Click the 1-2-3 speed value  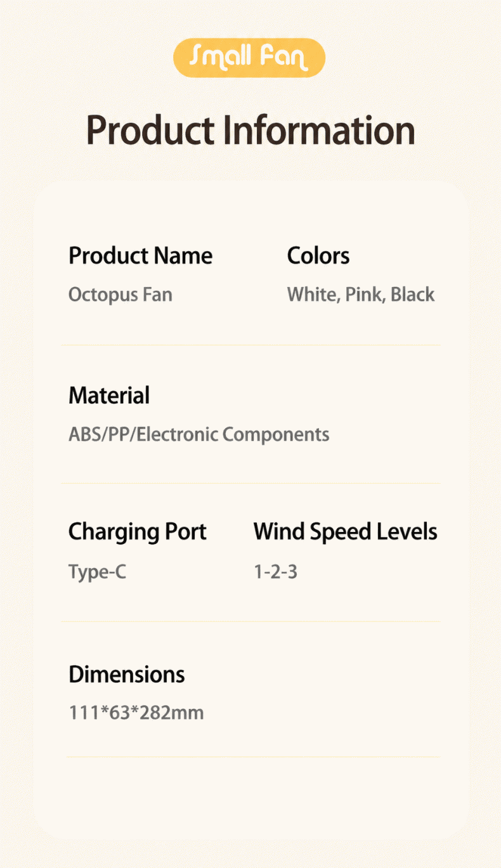click(276, 573)
